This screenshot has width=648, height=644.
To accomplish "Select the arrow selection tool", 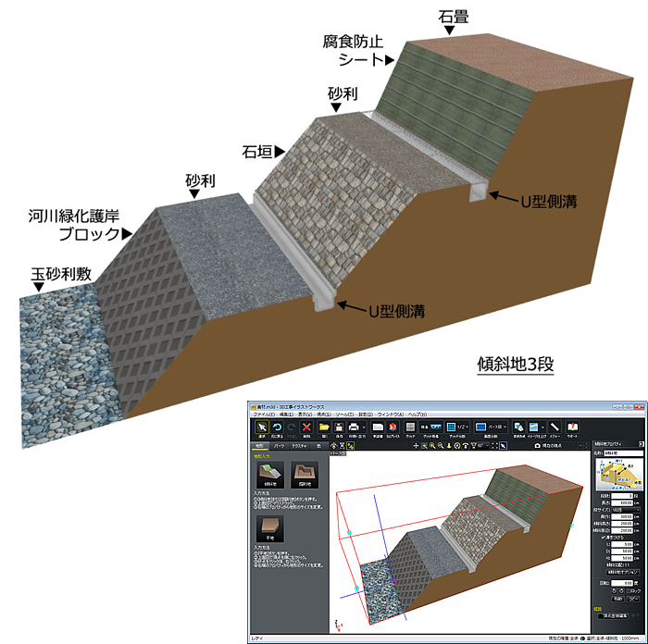I will tap(261, 427).
